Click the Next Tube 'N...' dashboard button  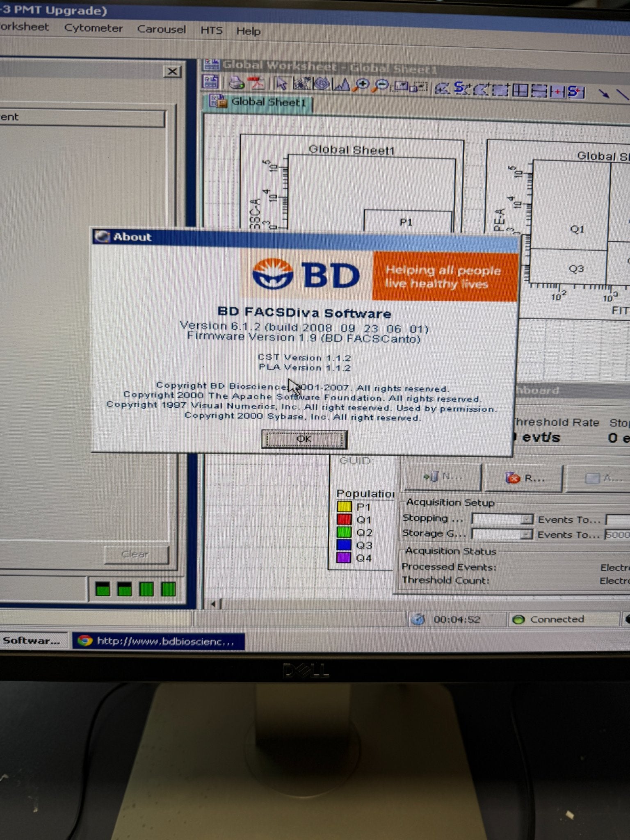coord(442,477)
